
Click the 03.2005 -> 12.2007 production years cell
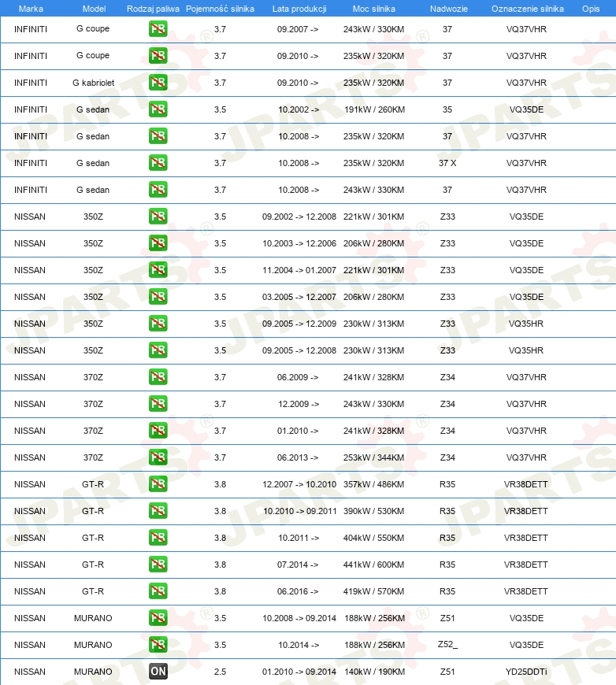[299, 297]
